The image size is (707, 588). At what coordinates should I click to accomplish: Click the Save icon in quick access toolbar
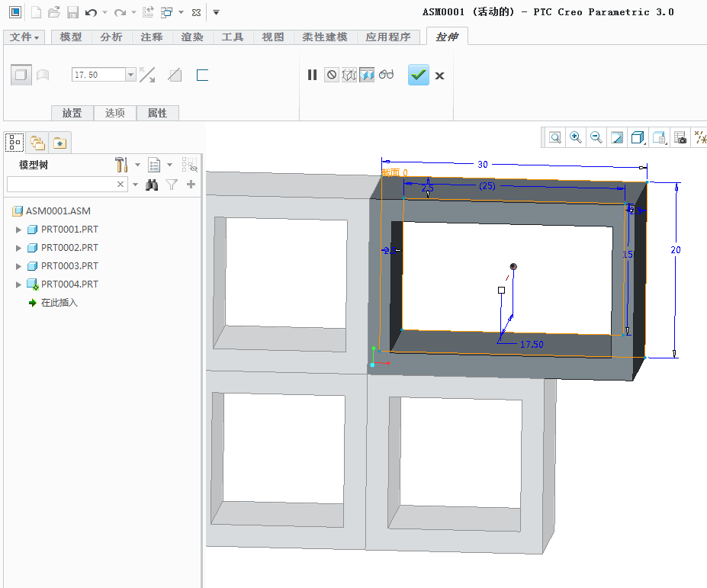click(x=72, y=12)
